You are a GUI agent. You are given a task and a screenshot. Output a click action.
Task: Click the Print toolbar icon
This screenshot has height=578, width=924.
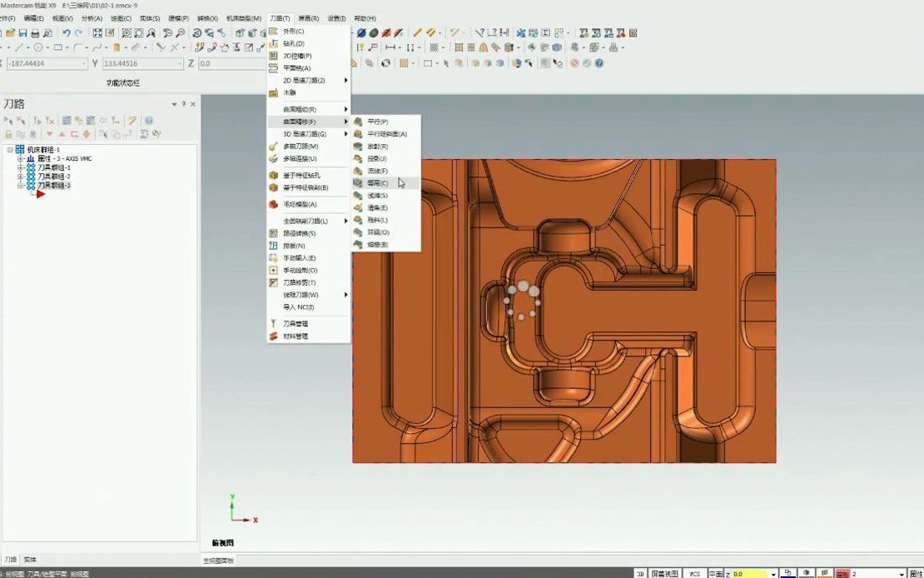pos(35,33)
